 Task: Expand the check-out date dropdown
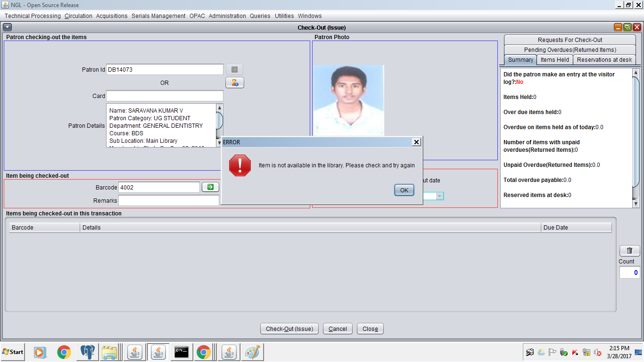(439, 196)
